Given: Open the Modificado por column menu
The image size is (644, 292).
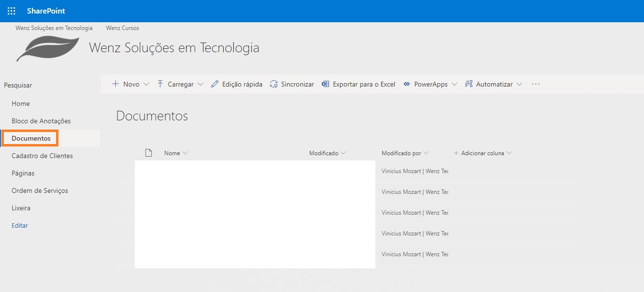Looking at the screenshot, I should 405,153.
